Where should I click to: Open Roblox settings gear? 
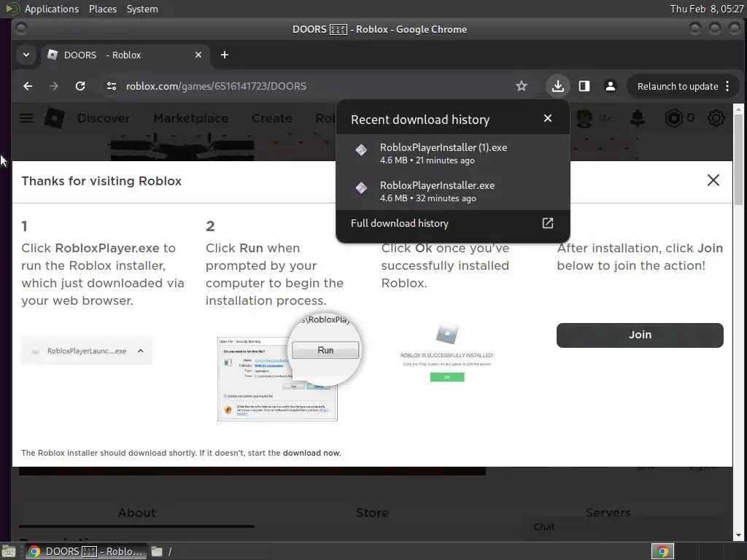point(716,118)
